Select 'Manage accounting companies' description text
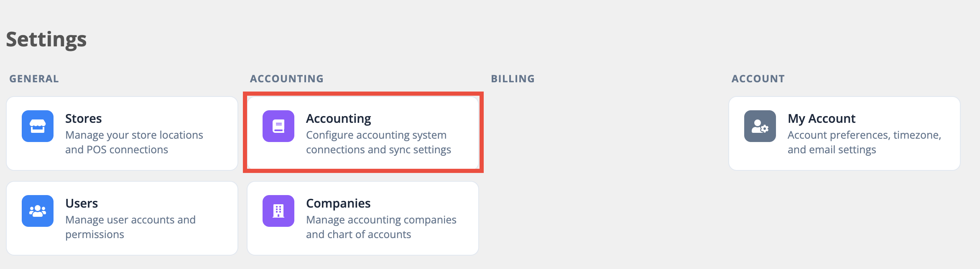The image size is (980, 269). [381, 227]
